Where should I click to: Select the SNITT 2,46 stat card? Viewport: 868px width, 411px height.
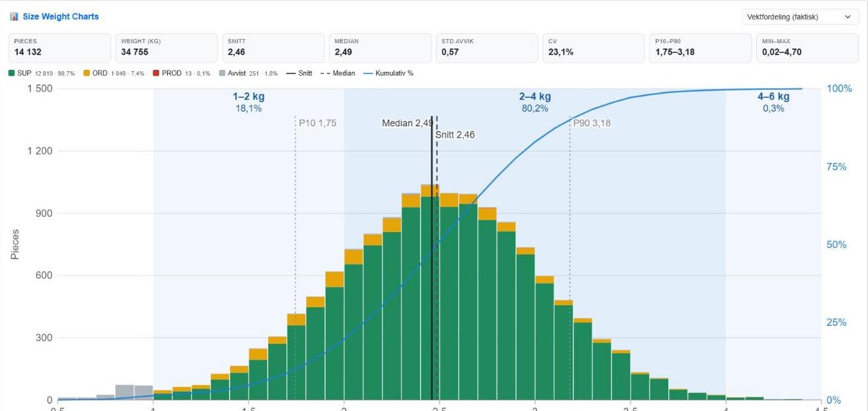[274, 48]
